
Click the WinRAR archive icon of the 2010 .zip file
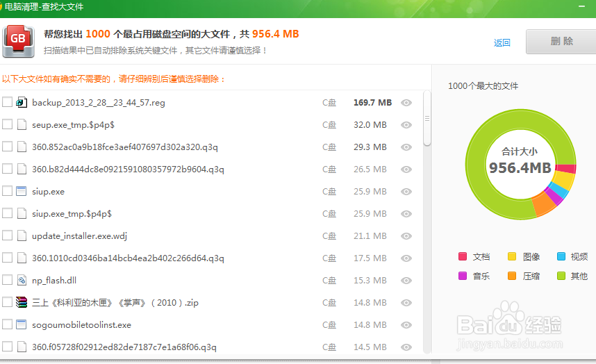(22, 302)
